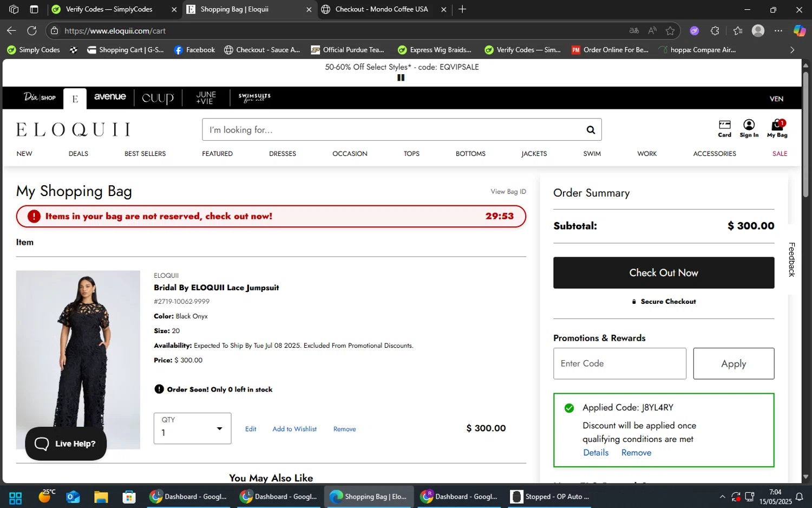Viewport: 812px width, 508px height.
Task: Open notifications bell in system tray
Action: (799, 497)
